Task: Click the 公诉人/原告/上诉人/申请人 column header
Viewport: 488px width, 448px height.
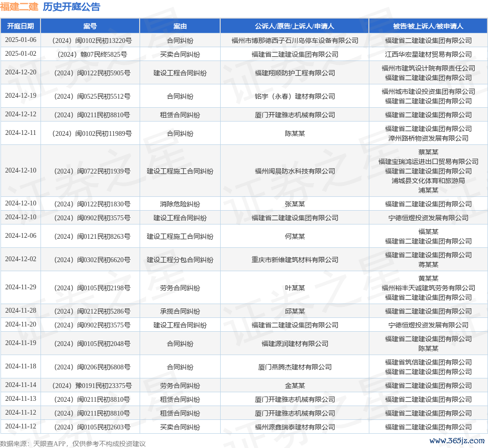Action: click(x=295, y=26)
